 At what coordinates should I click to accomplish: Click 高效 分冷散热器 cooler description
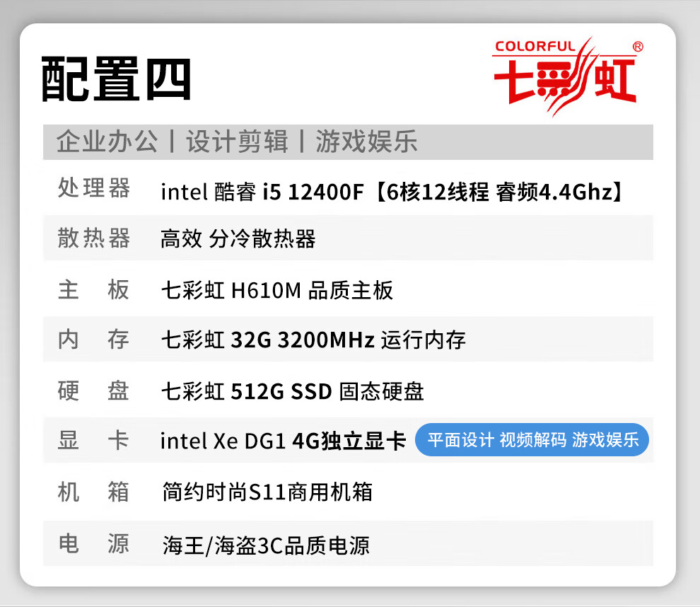[238, 238]
